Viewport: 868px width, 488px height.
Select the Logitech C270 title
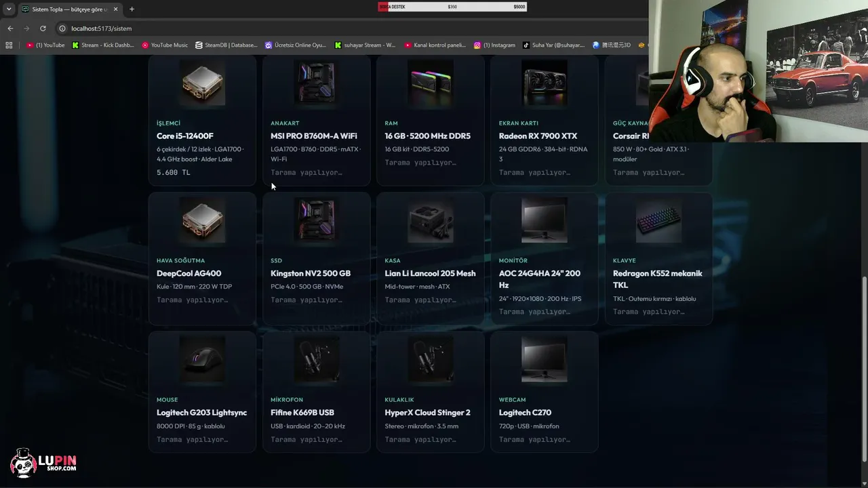[x=526, y=413]
